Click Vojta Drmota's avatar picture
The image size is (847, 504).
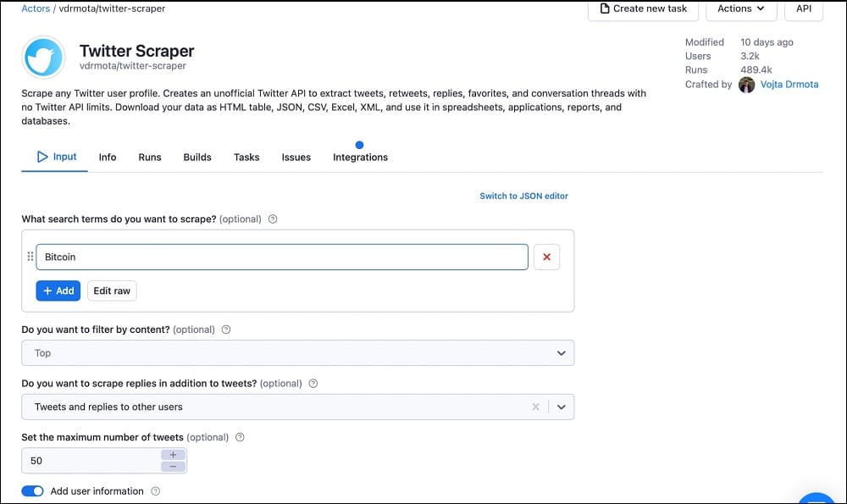tap(746, 85)
